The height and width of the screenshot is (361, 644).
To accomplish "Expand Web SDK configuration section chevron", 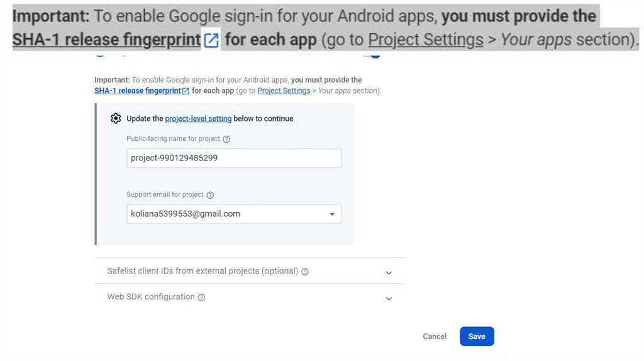I will click(x=389, y=298).
